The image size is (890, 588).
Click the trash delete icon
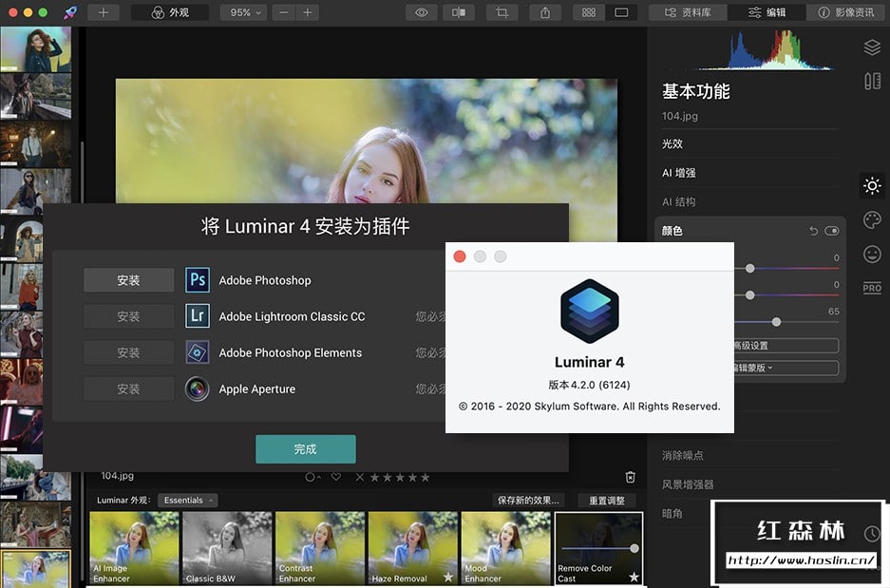pyautogui.click(x=630, y=477)
